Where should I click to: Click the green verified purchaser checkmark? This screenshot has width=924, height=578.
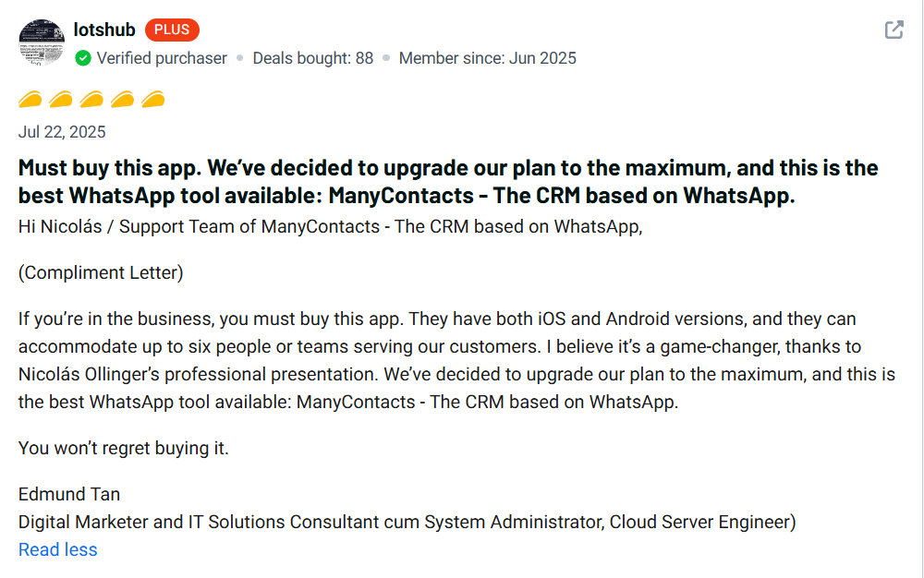tap(83, 58)
